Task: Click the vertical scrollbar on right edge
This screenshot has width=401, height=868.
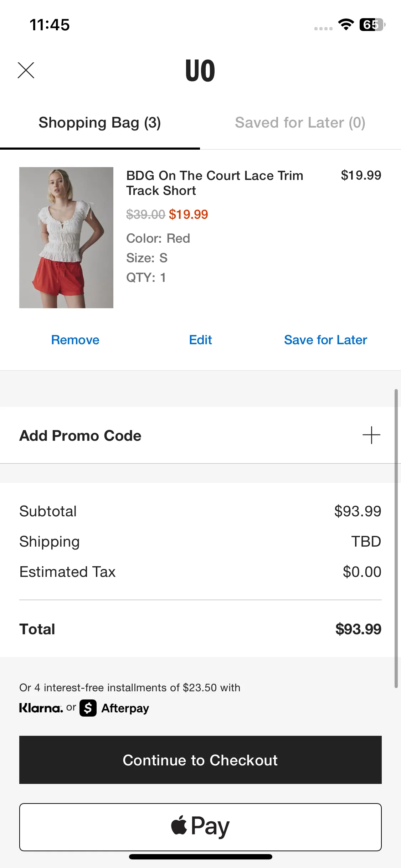Action: 396,538
